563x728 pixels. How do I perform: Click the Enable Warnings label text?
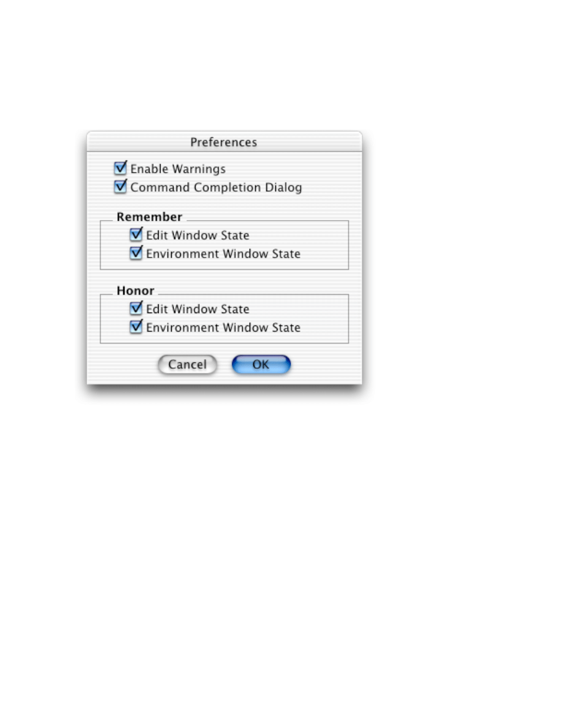[178, 169]
